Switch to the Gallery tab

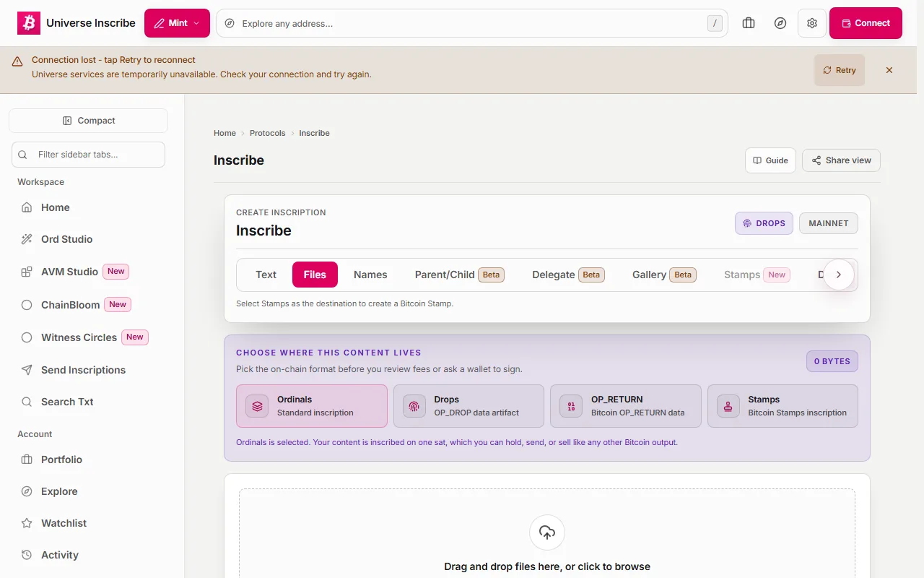pos(664,275)
